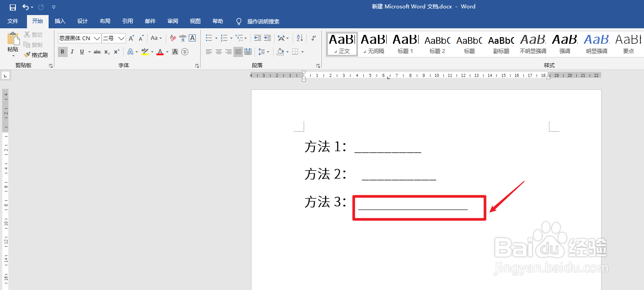Enable underline for selected text
The width and height of the screenshot is (644, 290).
click(82, 52)
